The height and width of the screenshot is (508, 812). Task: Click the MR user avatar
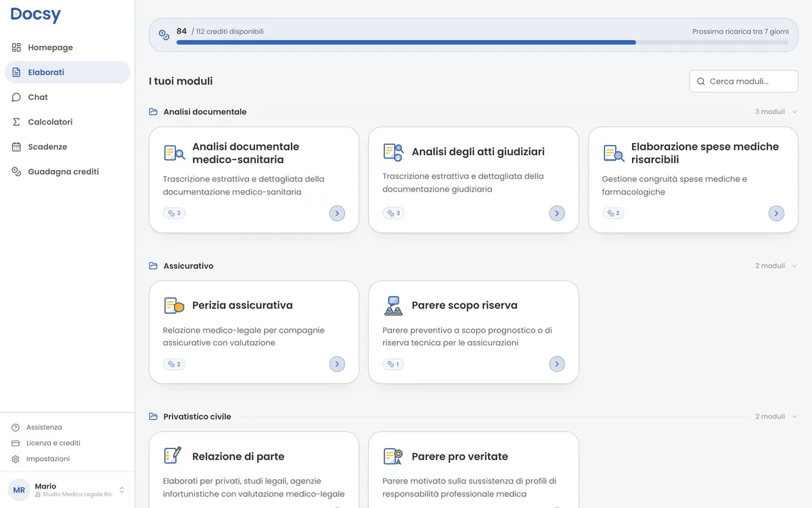pos(19,490)
